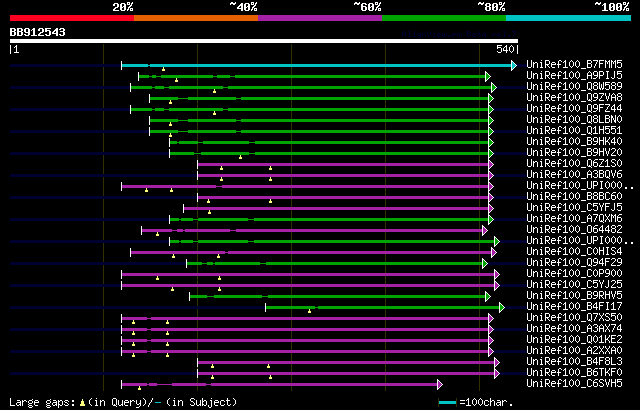Click the yellow gap marker under A9PIJ5 alignment
This screenshot has height=410, width=640.
pyautogui.click(x=176, y=80)
